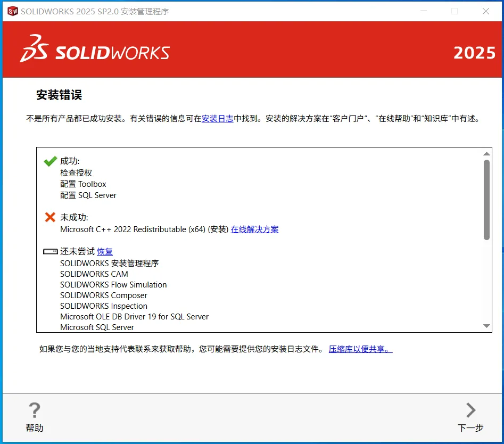Screen dimensions: 504x444
Task: Click the 还未尝试 label
Action: [x=78, y=251]
